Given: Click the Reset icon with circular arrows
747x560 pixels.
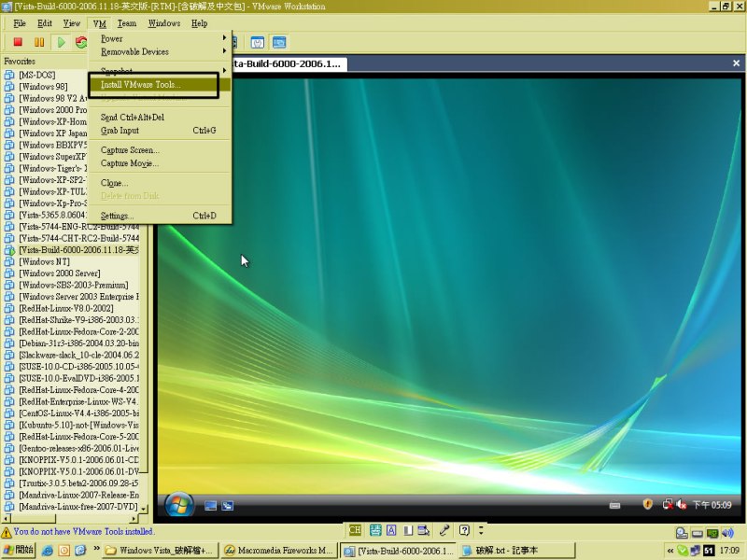Looking at the screenshot, I should click(x=81, y=42).
